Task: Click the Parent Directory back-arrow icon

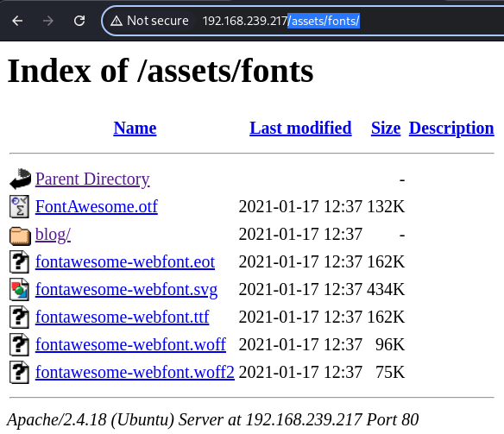Action: 20,179
